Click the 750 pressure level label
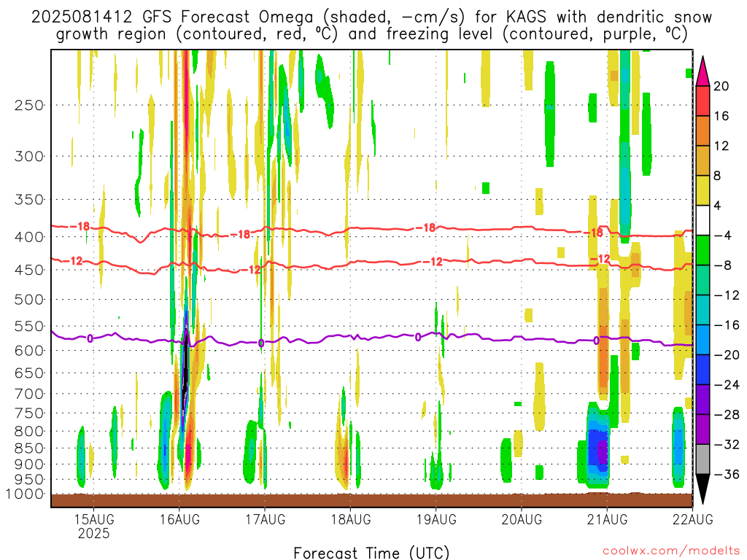 [28, 413]
